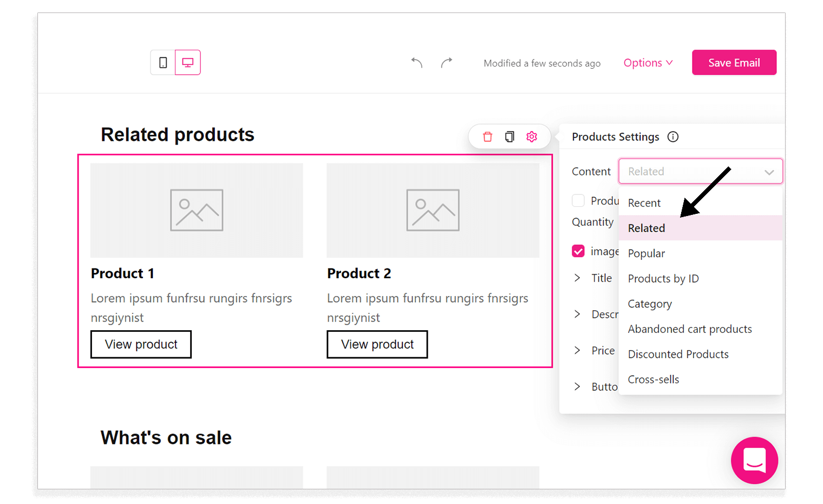Choose Abandoned cart products option

(x=701, y=329)
